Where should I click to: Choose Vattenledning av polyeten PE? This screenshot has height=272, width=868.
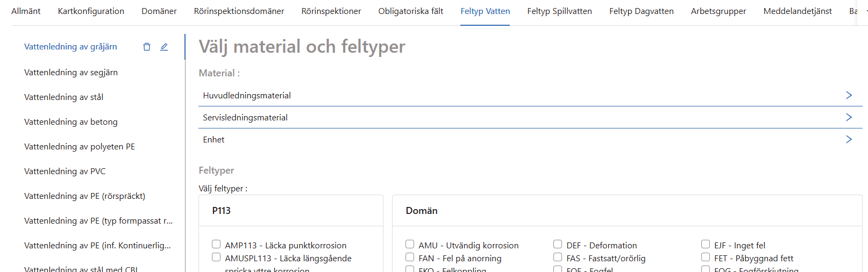click(x=80, y=147)
